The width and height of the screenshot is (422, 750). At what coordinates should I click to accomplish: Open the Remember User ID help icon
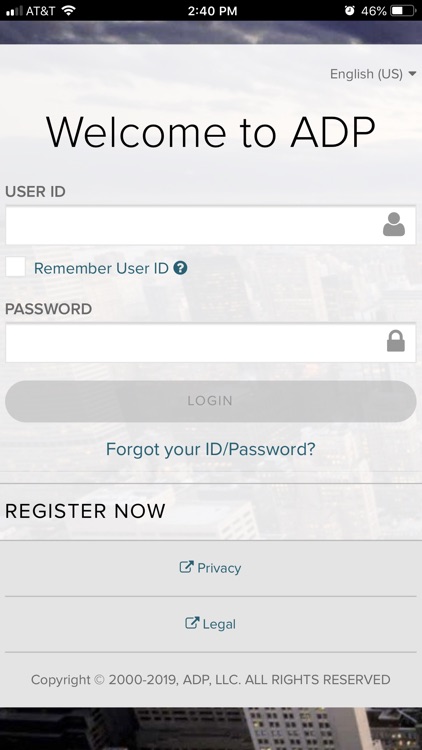tap(180, 268)
